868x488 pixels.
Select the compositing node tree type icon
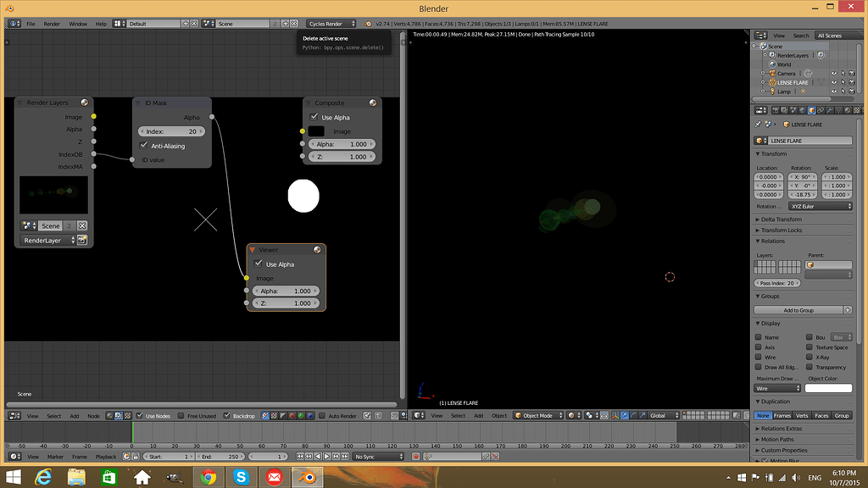point(119,415)
